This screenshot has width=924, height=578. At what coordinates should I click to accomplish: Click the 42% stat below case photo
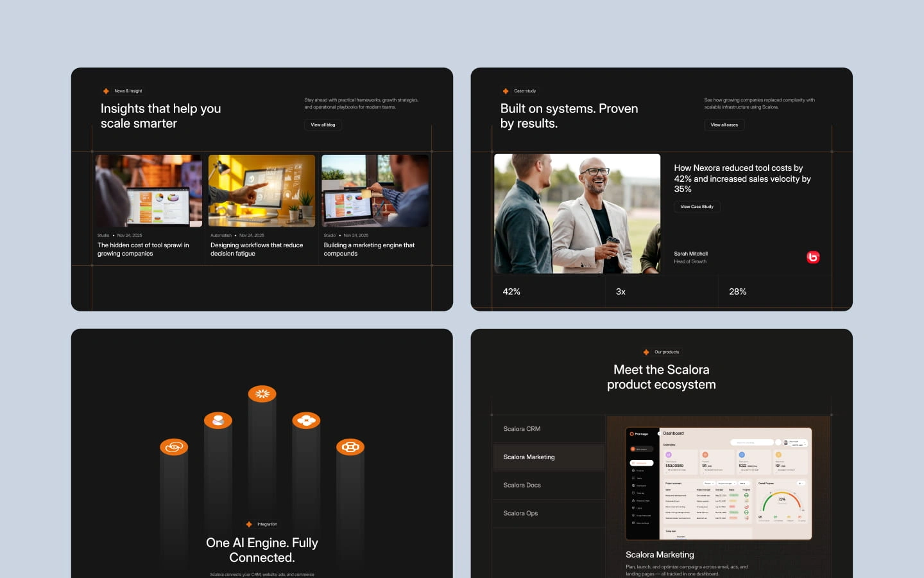[x=511, y=292]
